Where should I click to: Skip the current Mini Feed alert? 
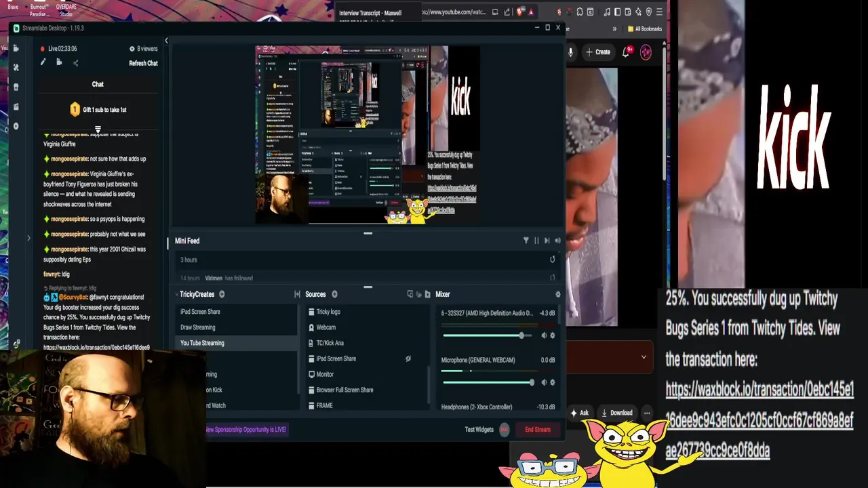point(547,241)
